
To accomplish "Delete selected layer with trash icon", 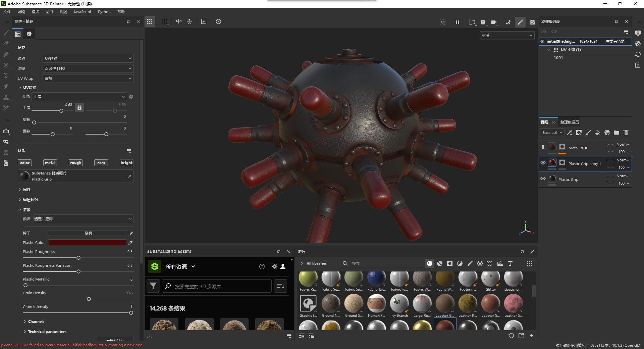I will tap(626, 133).
